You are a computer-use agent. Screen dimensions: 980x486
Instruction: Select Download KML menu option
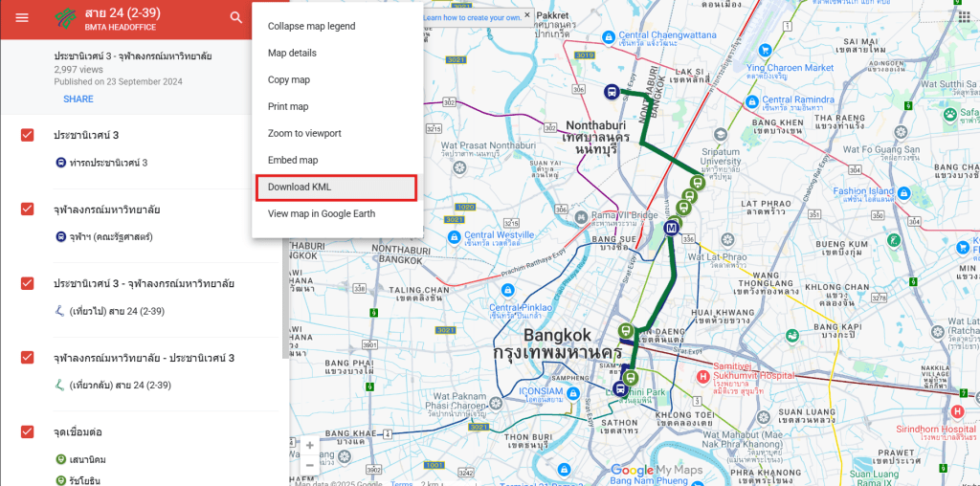[x=336, y=188]
